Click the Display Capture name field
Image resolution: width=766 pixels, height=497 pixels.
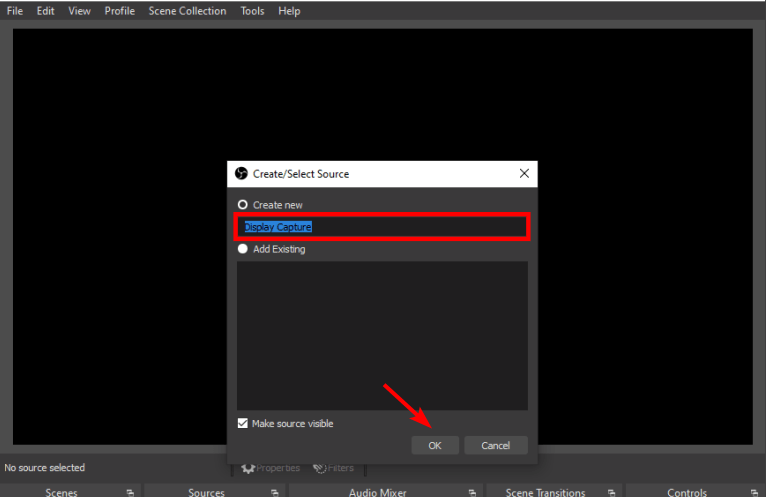(x=382, y=227)
